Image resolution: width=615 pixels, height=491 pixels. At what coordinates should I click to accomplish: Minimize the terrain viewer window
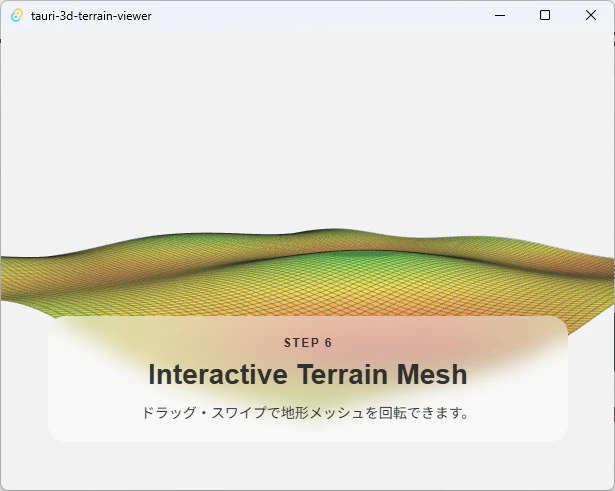tap(500, 16)
